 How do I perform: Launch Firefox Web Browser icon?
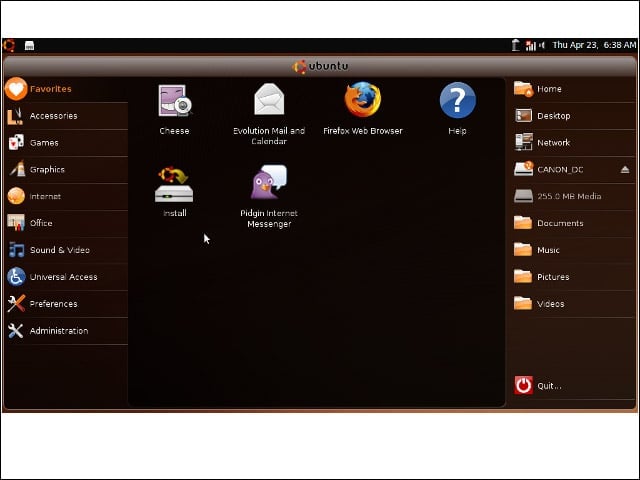pyautogui.click(x=362, y=100)
